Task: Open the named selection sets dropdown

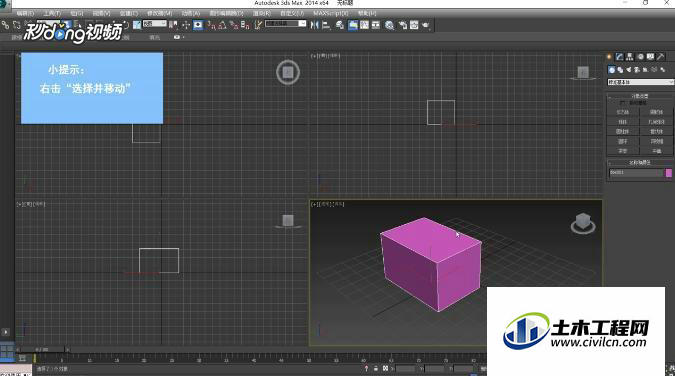Action: pos(286,23)
